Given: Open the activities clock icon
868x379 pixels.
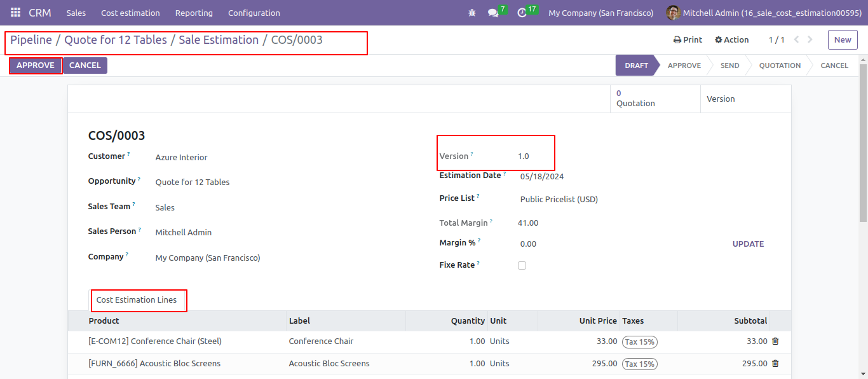Looking at the screenshot, I should coord(522,13).
